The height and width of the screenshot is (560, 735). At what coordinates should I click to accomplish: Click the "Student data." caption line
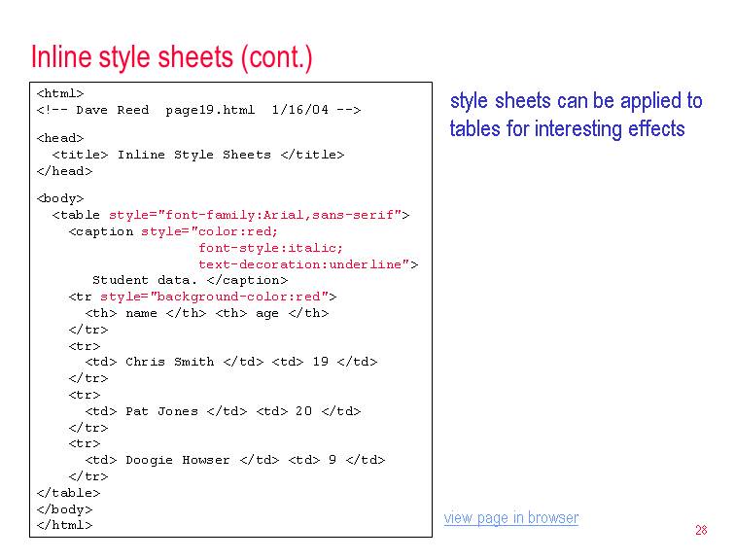click(x=190, y=280)
